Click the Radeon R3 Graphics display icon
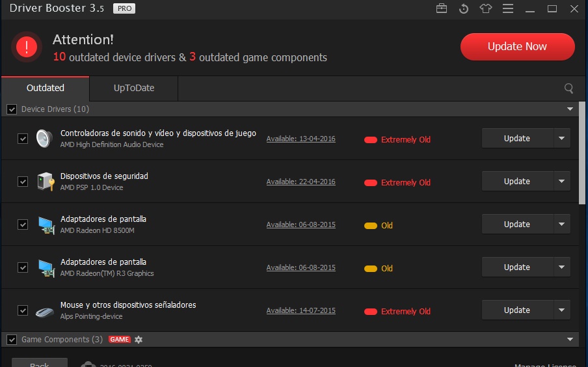 46,267
